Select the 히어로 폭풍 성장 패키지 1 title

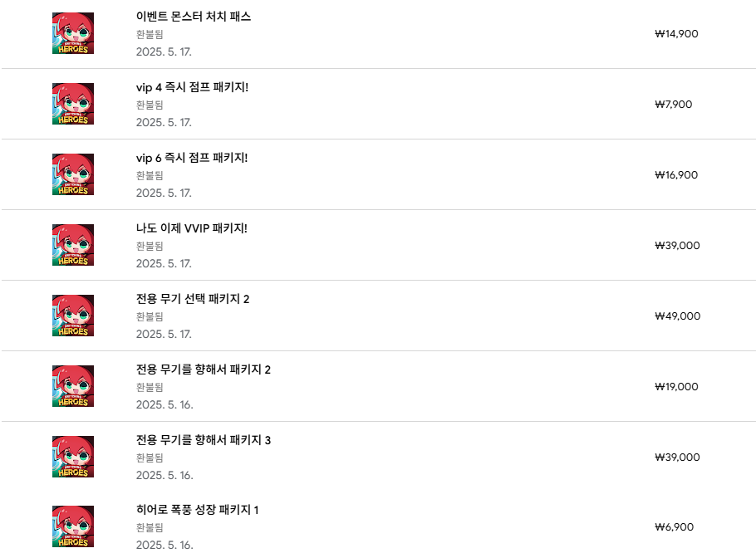tap(198, 510)
